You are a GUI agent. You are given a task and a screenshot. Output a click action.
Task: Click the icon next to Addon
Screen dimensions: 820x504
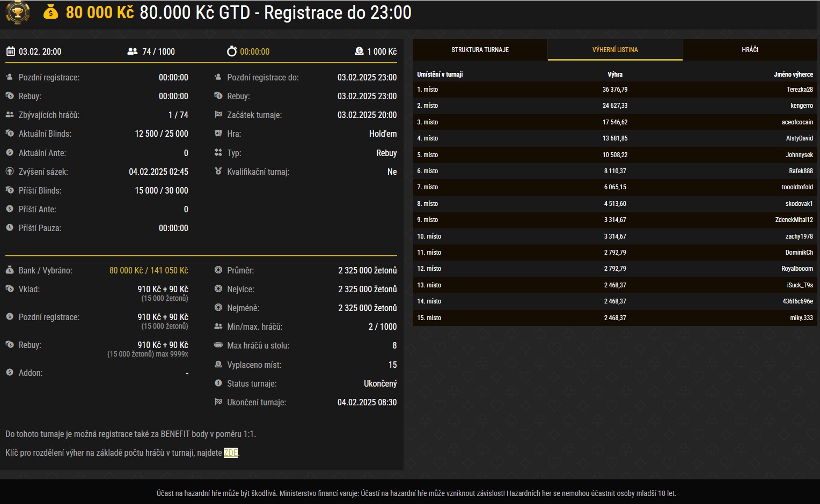point(10,373)
